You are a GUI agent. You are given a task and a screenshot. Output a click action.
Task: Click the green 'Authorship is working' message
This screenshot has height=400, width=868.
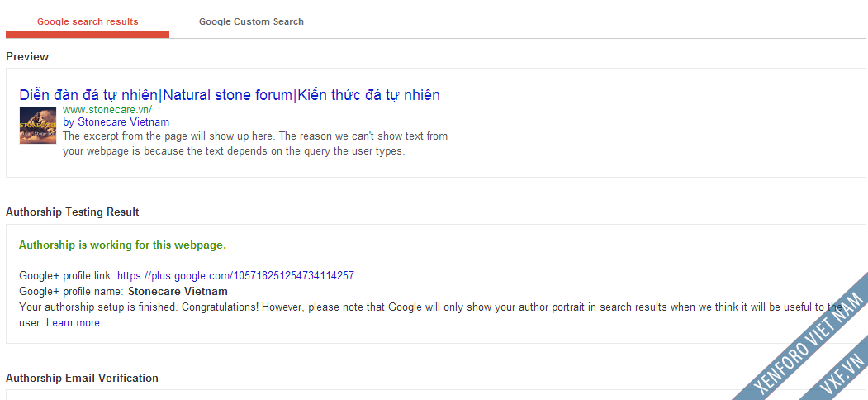point(122,245)
